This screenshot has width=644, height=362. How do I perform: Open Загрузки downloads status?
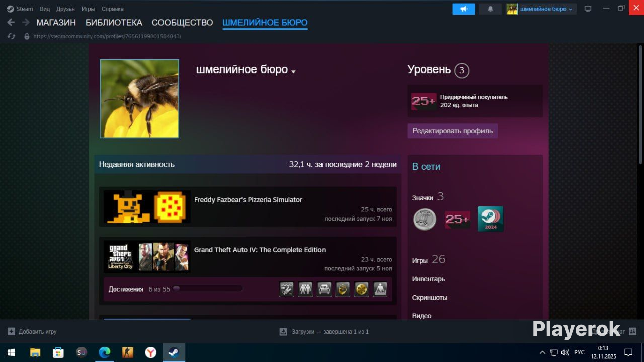point(324,332)
